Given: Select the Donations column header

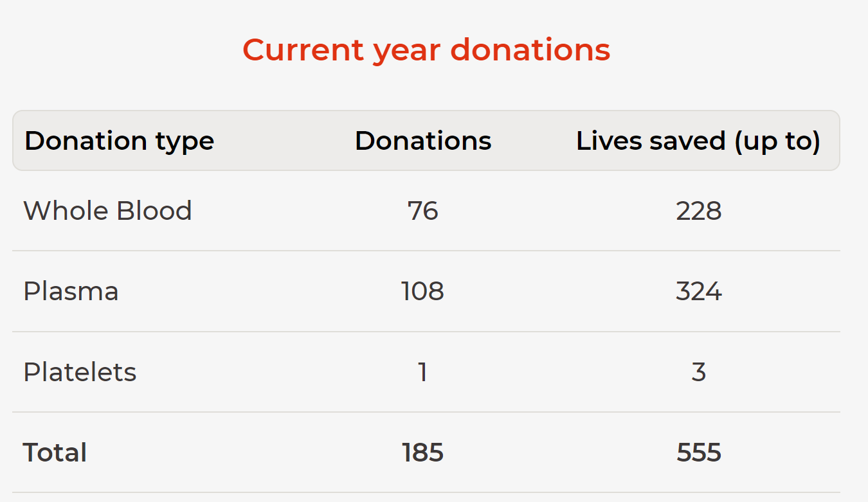Looking at the screenshot, I should pyautogui.click(x=423, y=141).
